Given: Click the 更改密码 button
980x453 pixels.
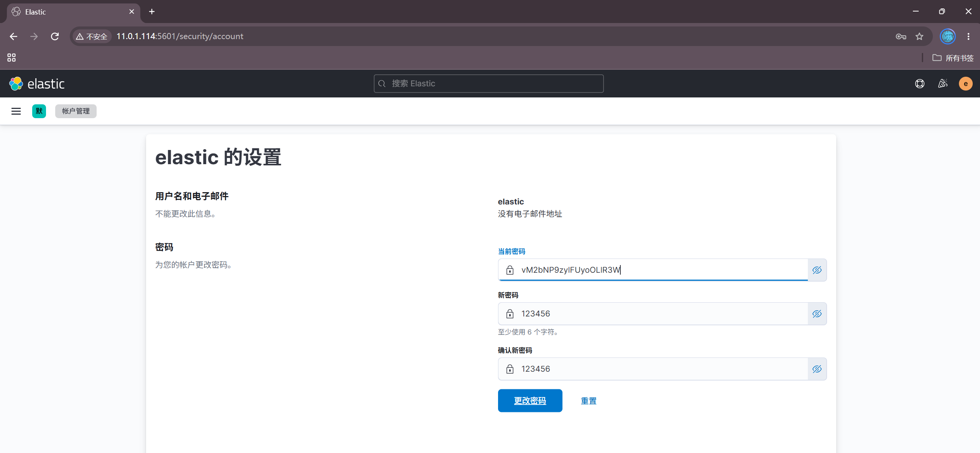Looking at the screenshot, I should pyautogui.click(x=530, y=401).
